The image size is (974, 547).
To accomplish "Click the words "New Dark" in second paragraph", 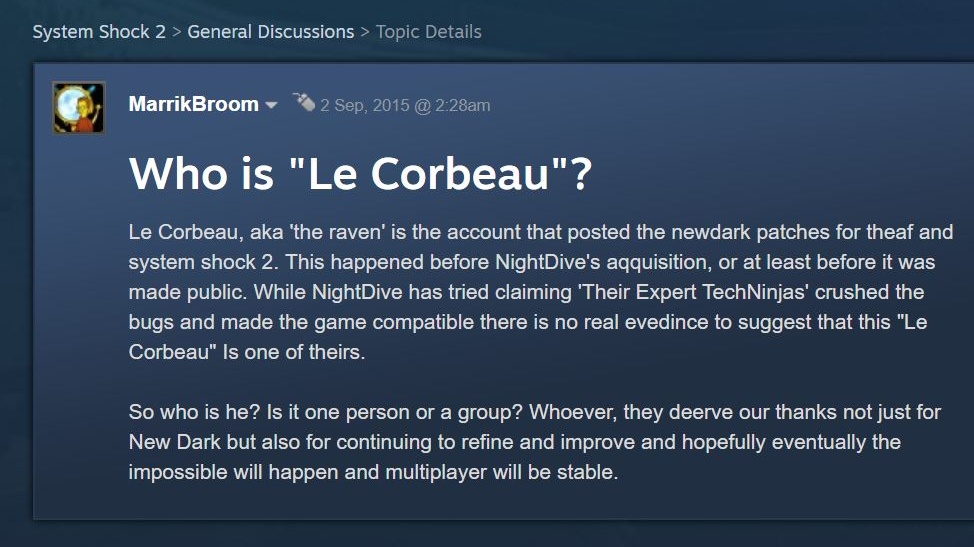I will tap(170, 442).
